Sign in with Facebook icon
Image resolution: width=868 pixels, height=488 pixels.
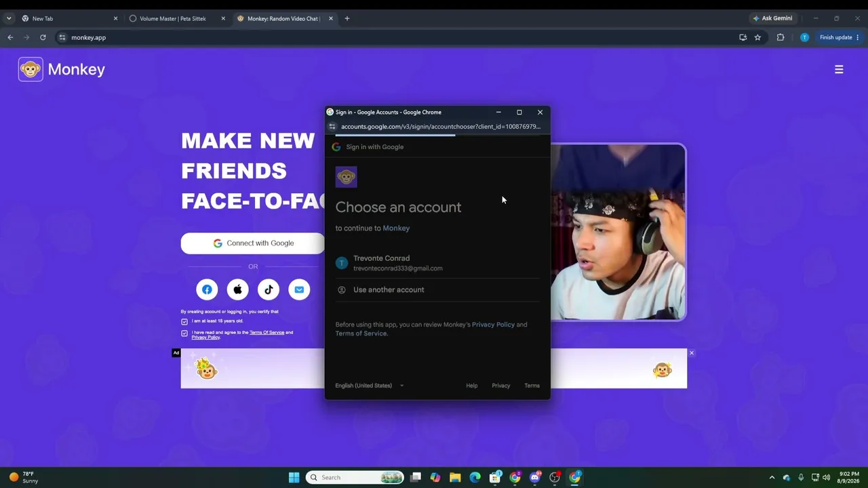coord(207,290)
